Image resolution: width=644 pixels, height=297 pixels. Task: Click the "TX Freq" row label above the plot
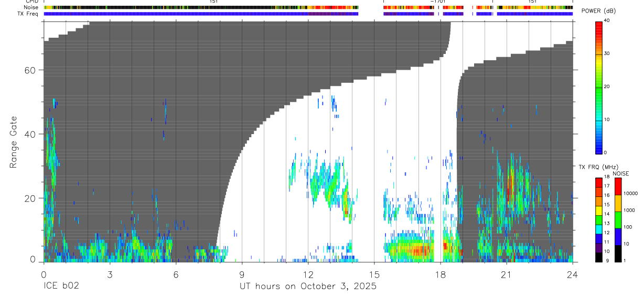[x=29, y=14]
